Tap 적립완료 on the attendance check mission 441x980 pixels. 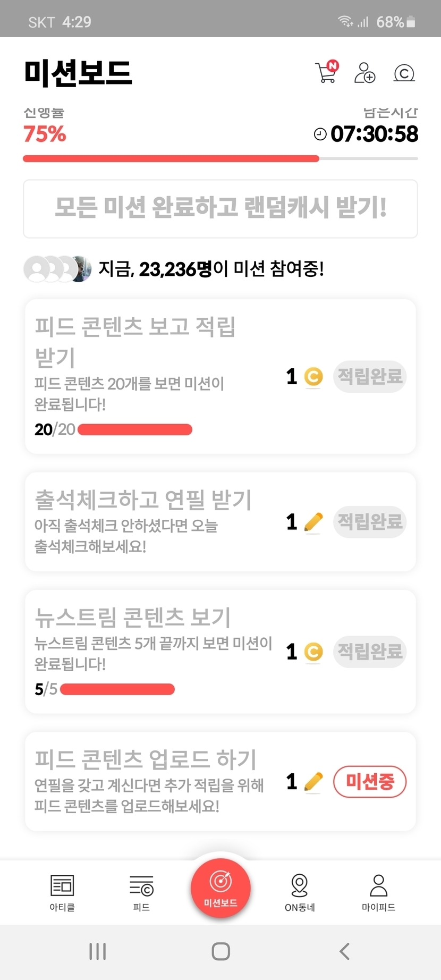click(370, 522)
